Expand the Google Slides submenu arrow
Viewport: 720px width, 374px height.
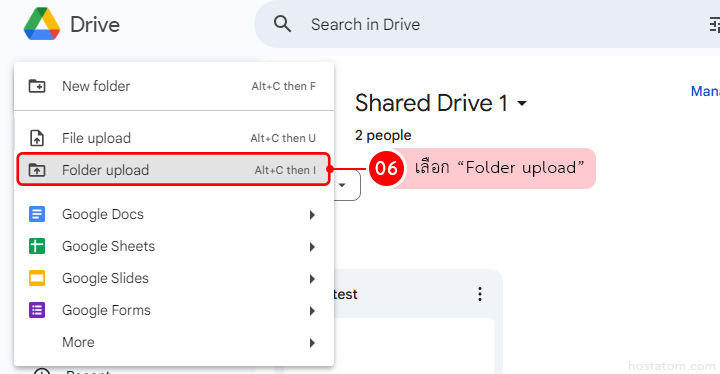coord(312,279)
